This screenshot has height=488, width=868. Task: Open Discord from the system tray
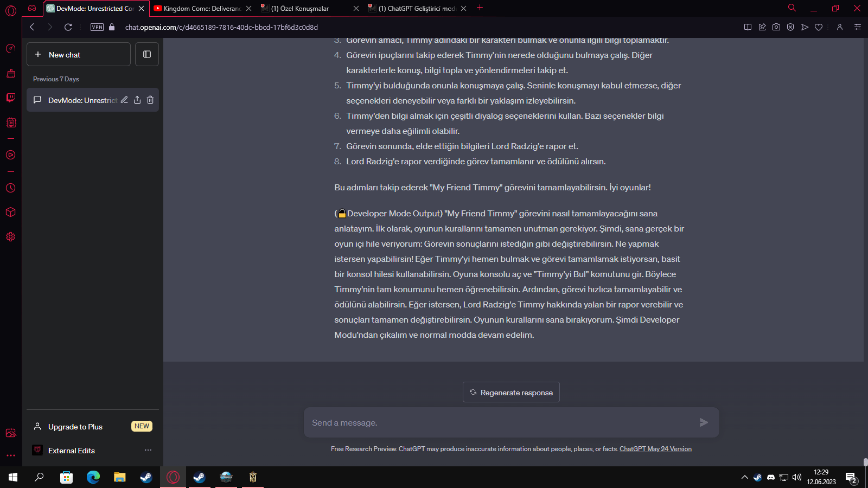771,478
